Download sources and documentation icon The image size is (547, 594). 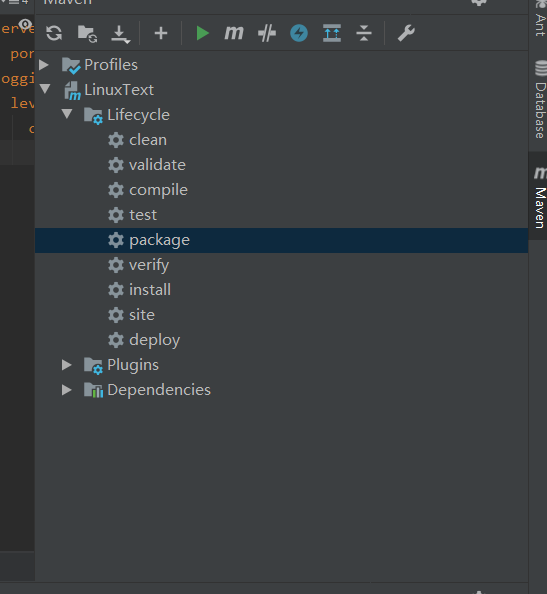120,34
